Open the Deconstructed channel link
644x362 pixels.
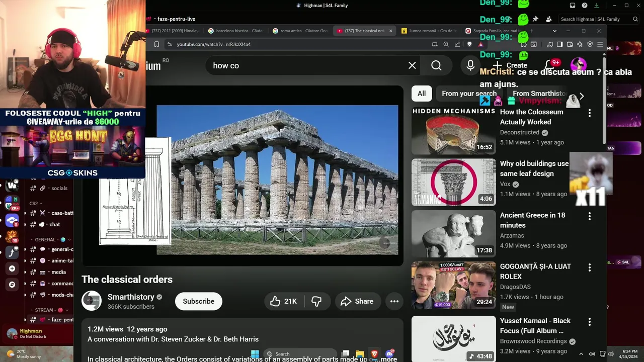point(520,132)
